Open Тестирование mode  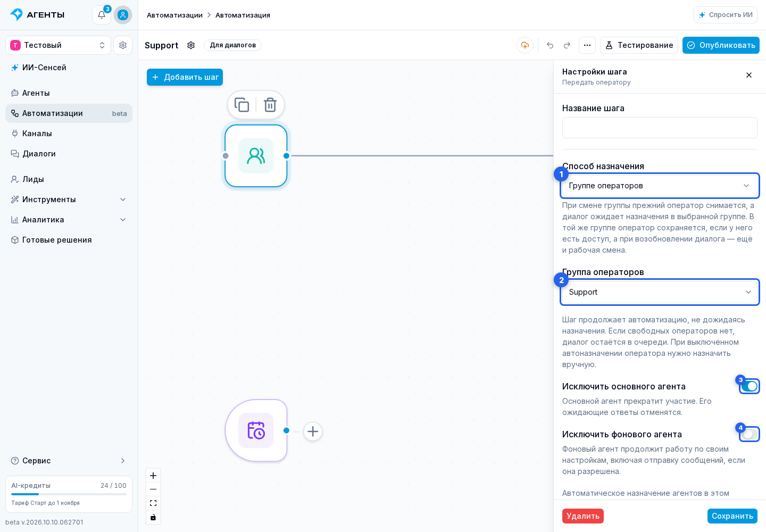(x=639, y=45)
